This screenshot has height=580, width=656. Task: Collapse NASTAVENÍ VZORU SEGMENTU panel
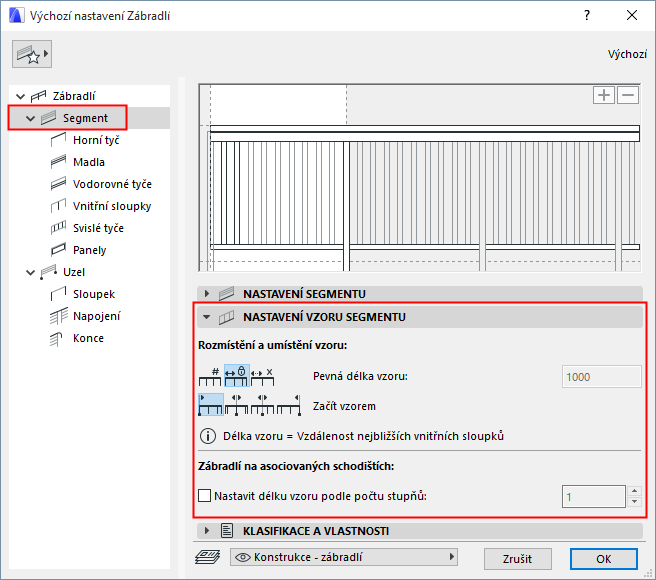206,317
